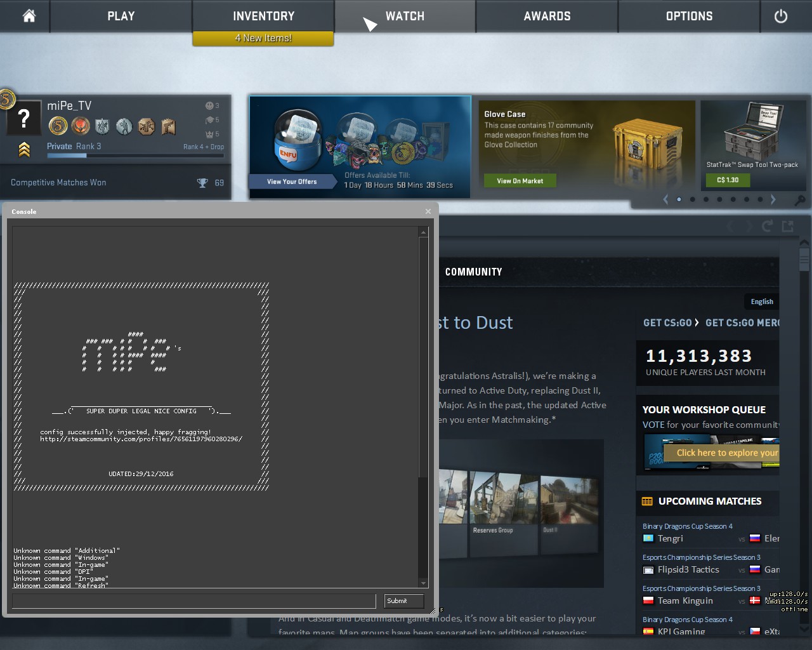Click the community page scrollbar handle
Viewport: 812px width, 650px height.
point(804,260)
